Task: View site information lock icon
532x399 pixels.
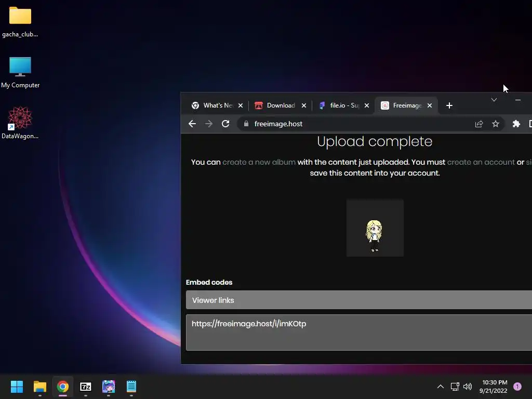Action: pos(246,124)
